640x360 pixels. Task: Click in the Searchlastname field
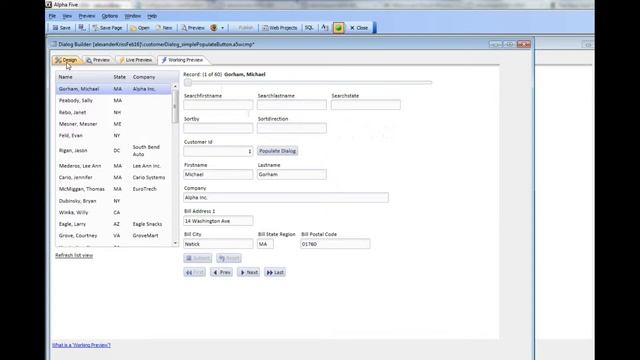click(292, 105)
